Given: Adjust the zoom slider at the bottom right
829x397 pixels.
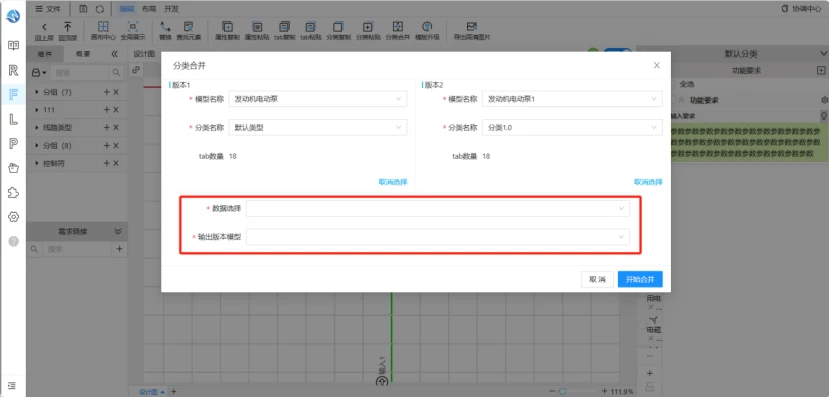Looking at the screenshot, I should coord(563,391).
